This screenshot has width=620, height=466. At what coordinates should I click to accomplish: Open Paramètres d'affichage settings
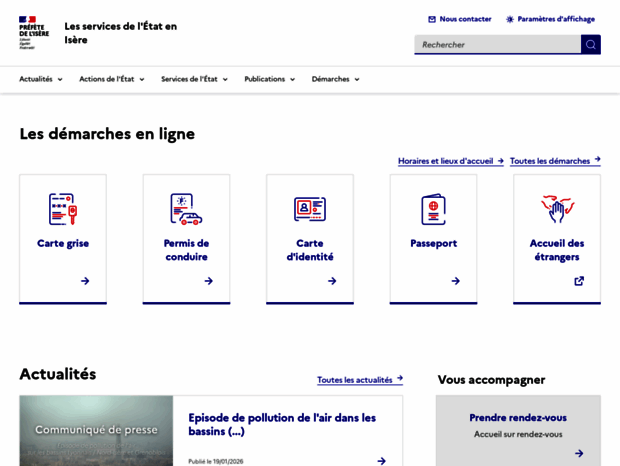click(550, 19)
